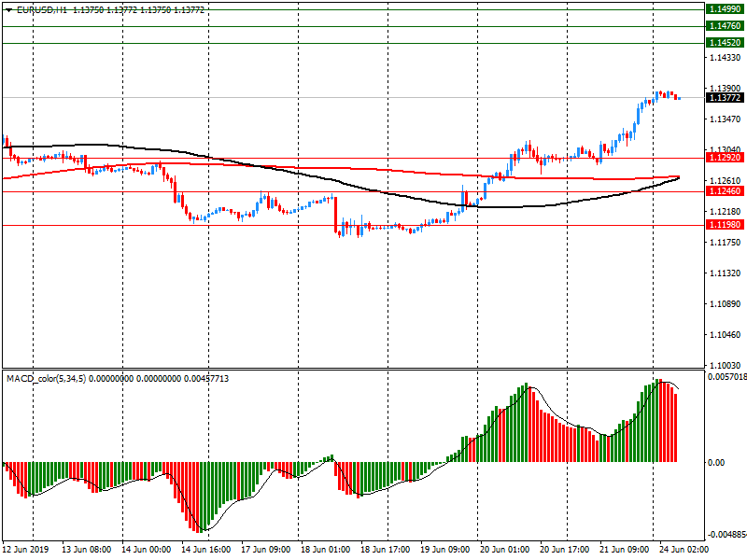Click the MACD upper scale value 0.0057018
This screenshot has width=747, height=560.
pyautogui.click(x=726, y=377)
